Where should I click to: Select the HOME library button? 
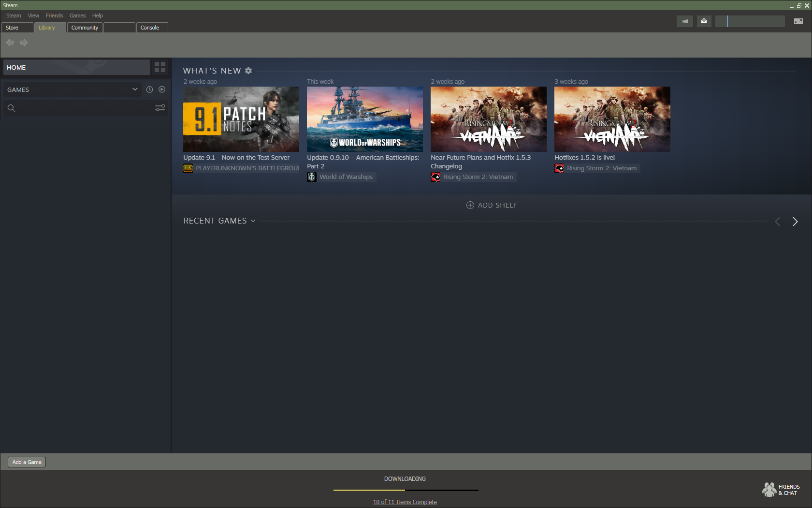point(77,67)
